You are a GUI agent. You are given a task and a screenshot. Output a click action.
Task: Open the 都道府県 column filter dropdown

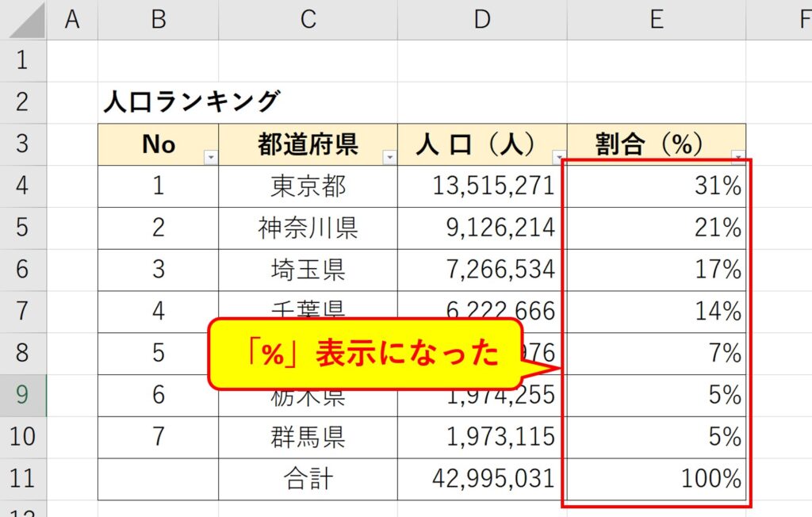tap(389, 156)
